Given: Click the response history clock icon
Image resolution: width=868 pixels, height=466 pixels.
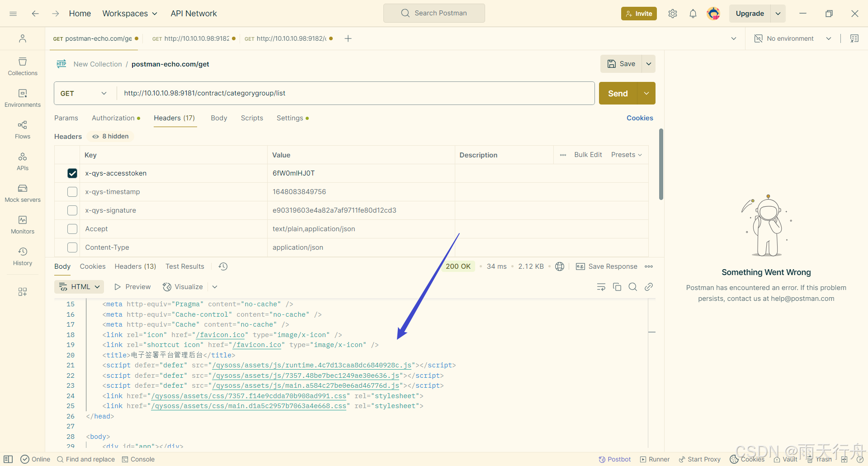Looking at the screenshot, I should pyautogui.click(x=223, y=266).
